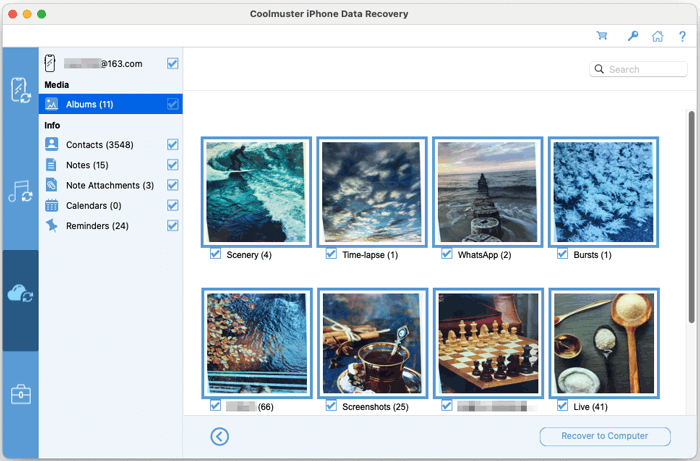Screen dimensions: 700x461
Task: Open the chess board album thumbnail
Action: pyautogui.click(x=488, y=343)
